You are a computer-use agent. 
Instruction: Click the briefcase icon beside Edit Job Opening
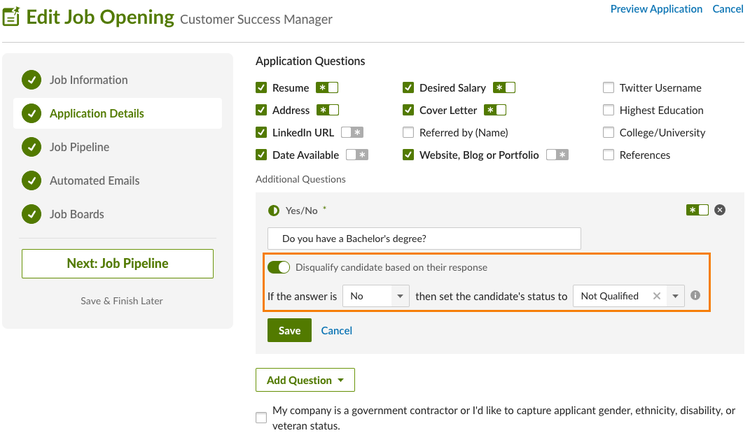click(11, 17)
